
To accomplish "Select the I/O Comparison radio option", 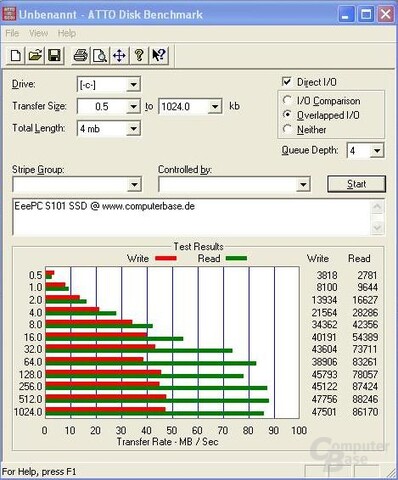I will (287, 100).
